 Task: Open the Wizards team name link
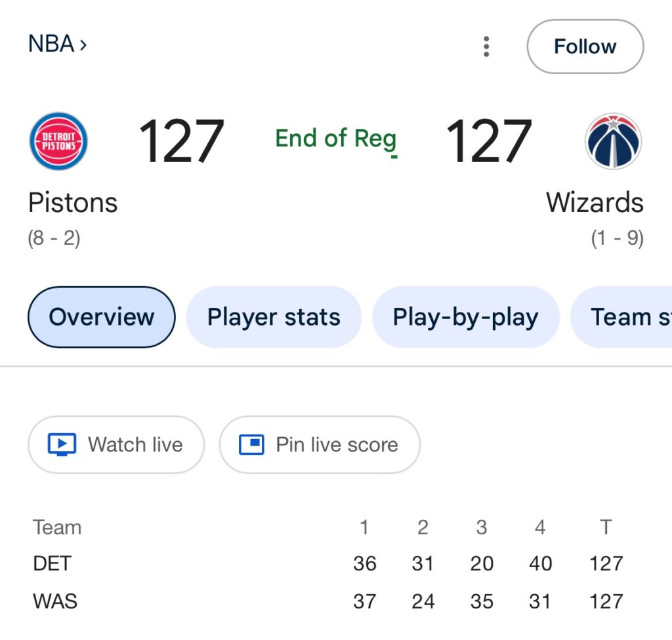[595, 203]
